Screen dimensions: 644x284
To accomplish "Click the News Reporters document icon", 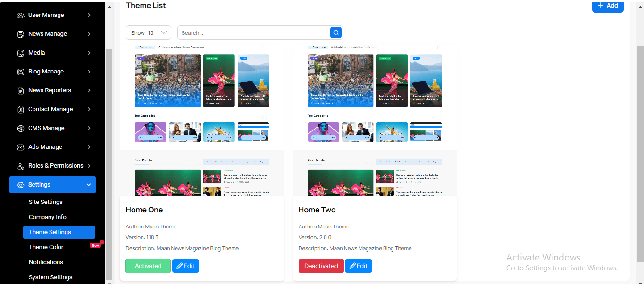I will pyautogui.click(x=20, y=90).
